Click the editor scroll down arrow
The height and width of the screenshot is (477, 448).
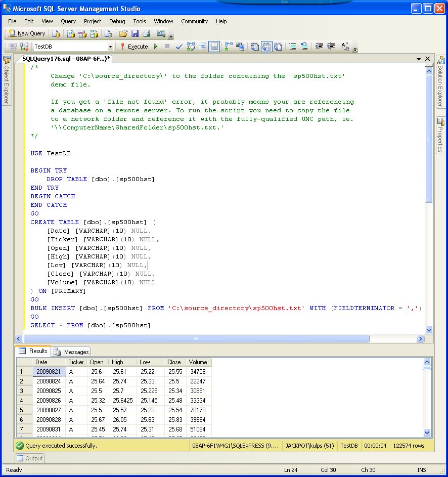click(429, 330)
